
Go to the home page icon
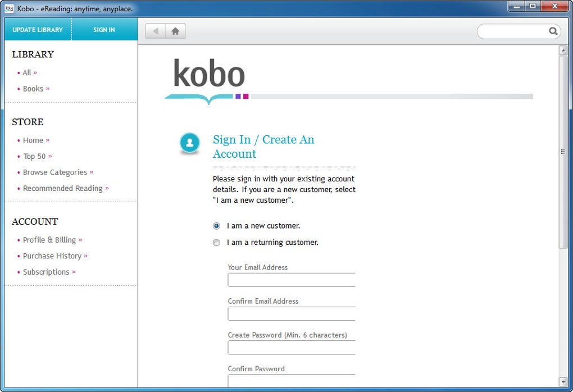[x=175, y=31]
